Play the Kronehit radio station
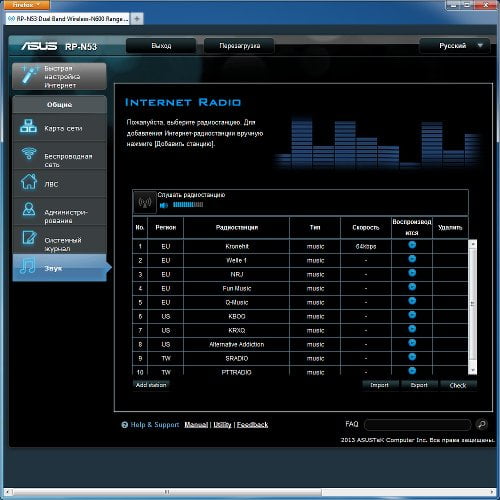 click(412, 245)
